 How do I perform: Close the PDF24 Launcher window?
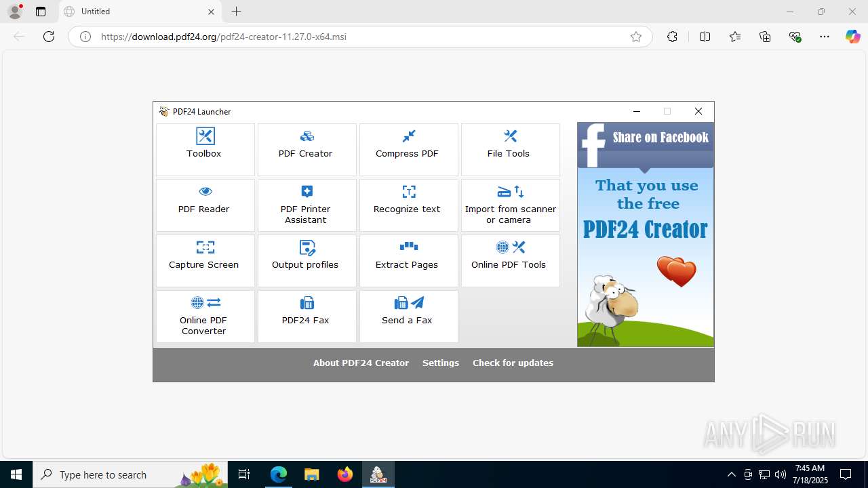pos(698,111)
